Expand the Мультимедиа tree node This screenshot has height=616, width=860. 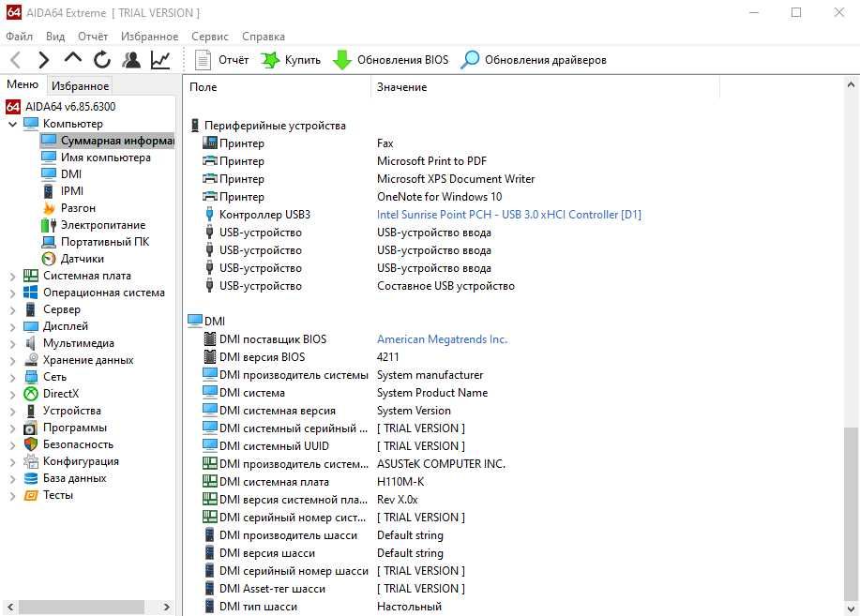(x=12, y=344)
